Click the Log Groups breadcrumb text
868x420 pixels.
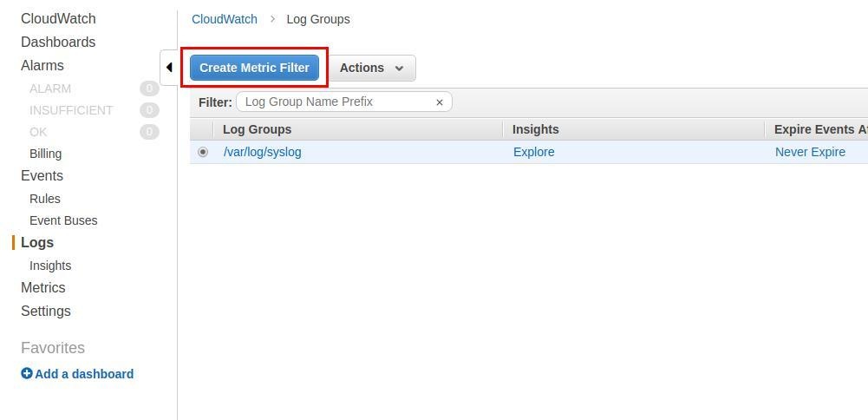coord(318,19)
